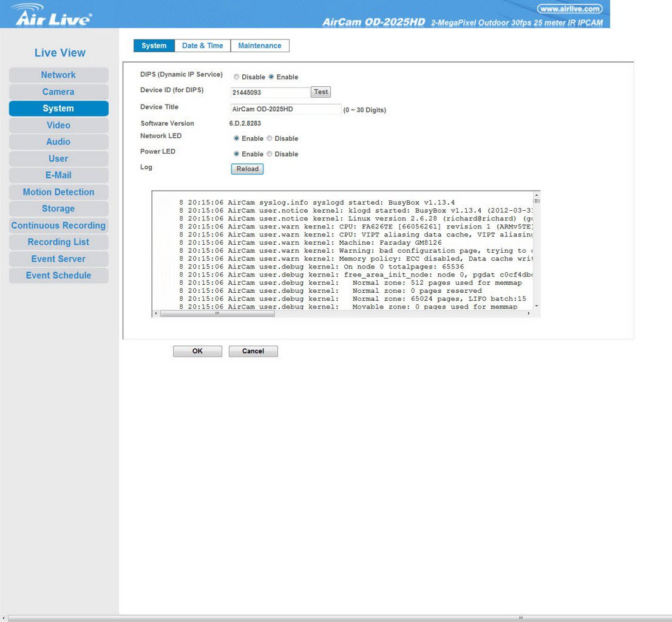Switch to the Date & Time tab
The height and width of the screenshot is (622, 672).
(203, 46)
